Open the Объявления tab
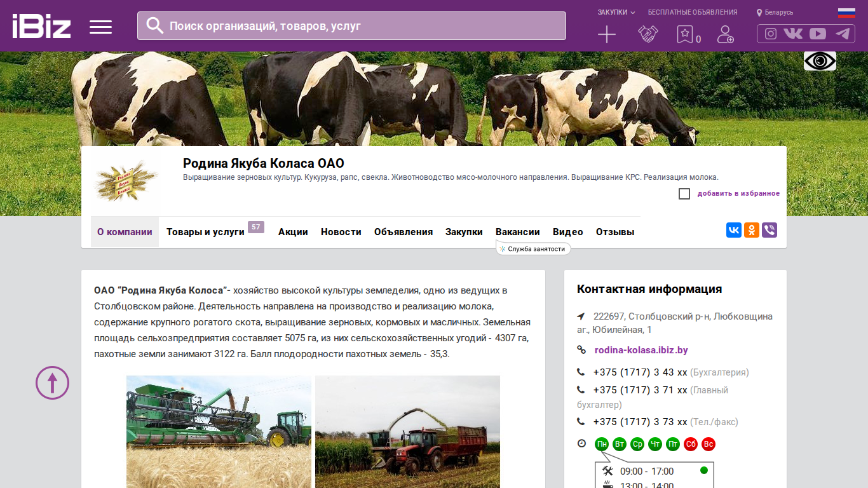 tap(403, 232)
